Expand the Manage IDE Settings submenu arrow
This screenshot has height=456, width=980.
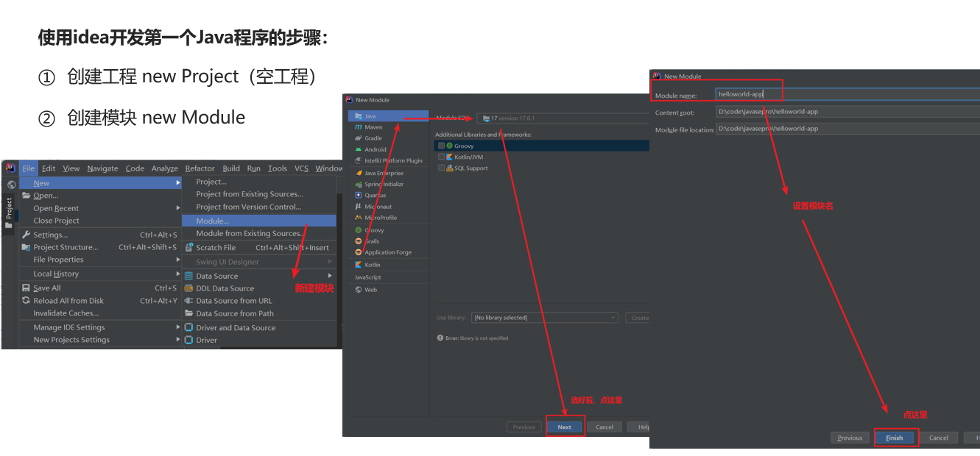[x=177, y=327]
